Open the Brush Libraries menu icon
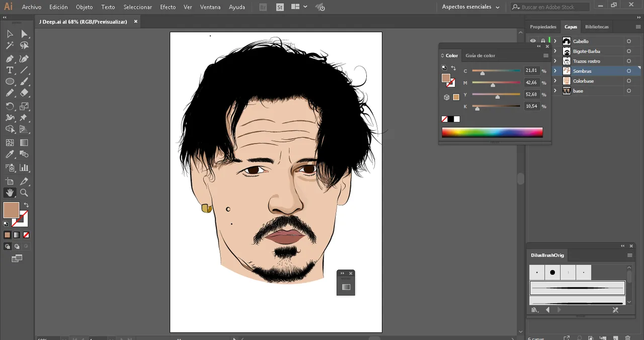 (535, 310)
